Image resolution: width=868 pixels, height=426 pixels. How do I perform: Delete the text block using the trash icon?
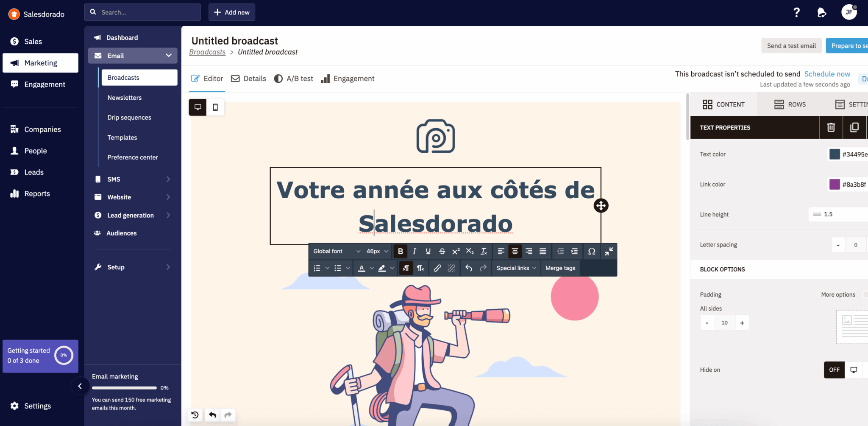click(x=831, y=127)
